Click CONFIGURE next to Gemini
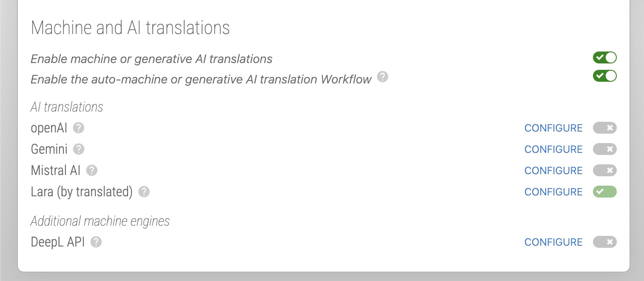This screenshot has height=281, width=644. [x=553, y=149]
